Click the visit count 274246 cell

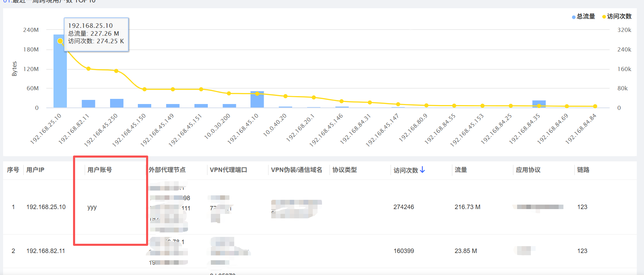(x=404, y=207)
